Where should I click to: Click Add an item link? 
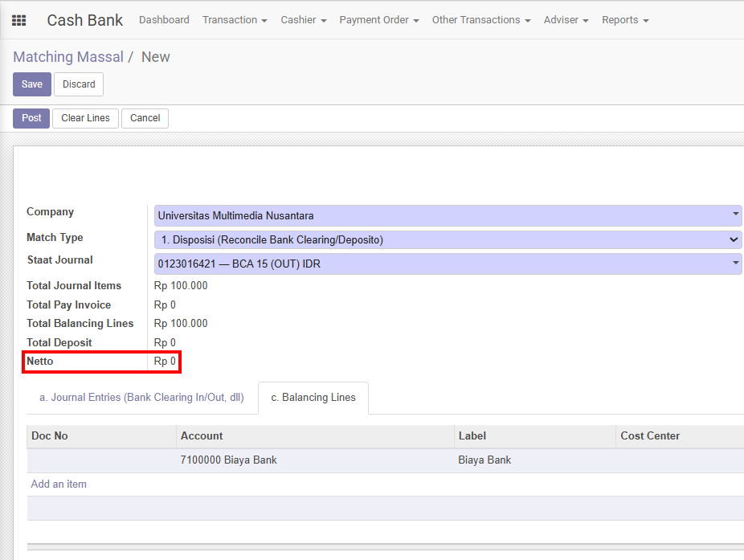(59, 484)
